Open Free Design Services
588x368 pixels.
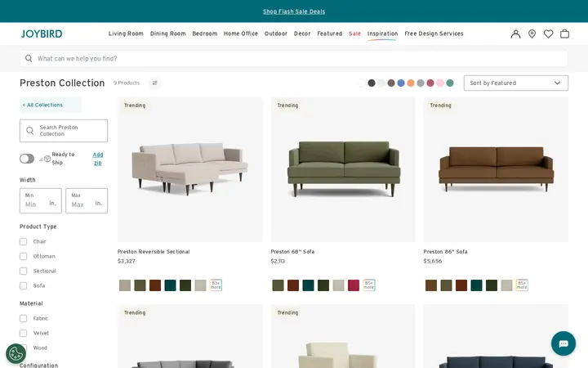434,34
